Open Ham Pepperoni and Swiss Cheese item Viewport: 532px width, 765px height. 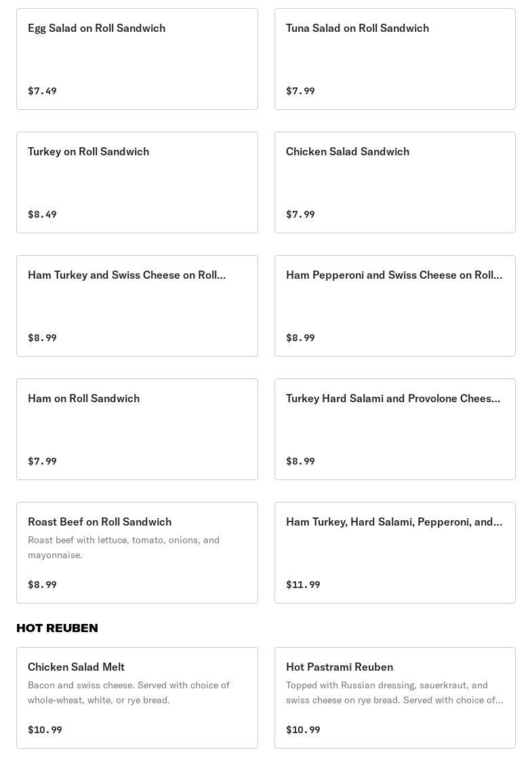pos(394,306)
